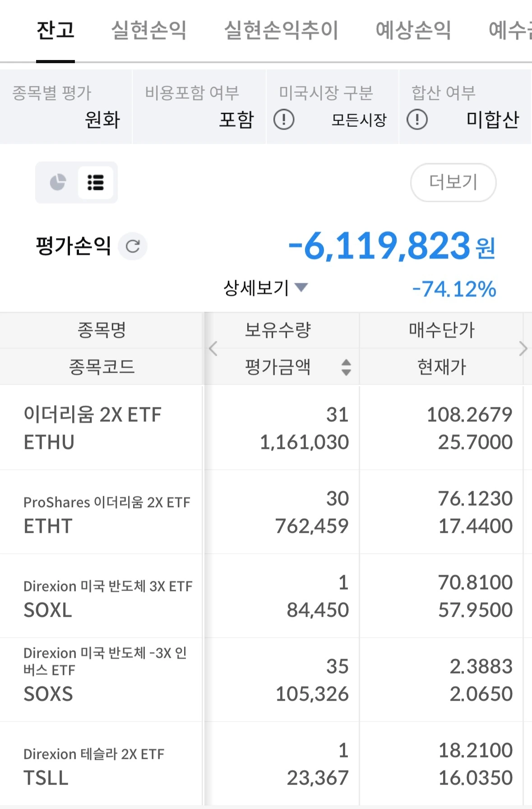Sort holdings by 평가금액
This screenshot has height=809, width=532.
click(346, 367)
